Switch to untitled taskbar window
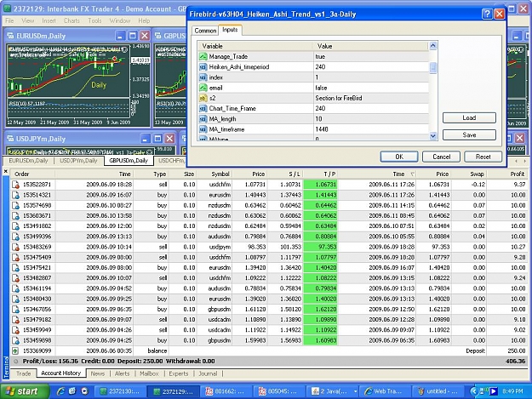The image size is (532, 399). click(x=438, y=391)
